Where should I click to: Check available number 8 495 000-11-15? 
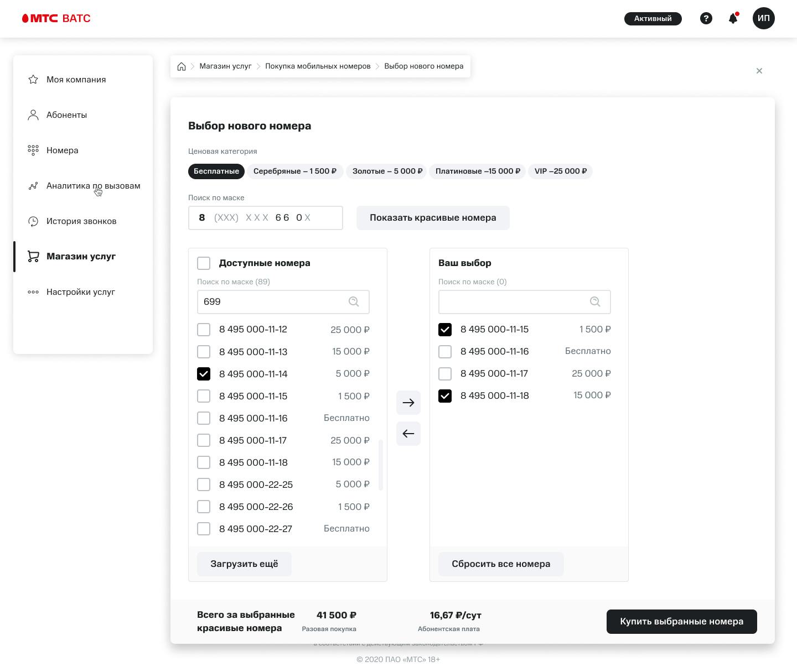pyautogui.click(x=204, y=396)
